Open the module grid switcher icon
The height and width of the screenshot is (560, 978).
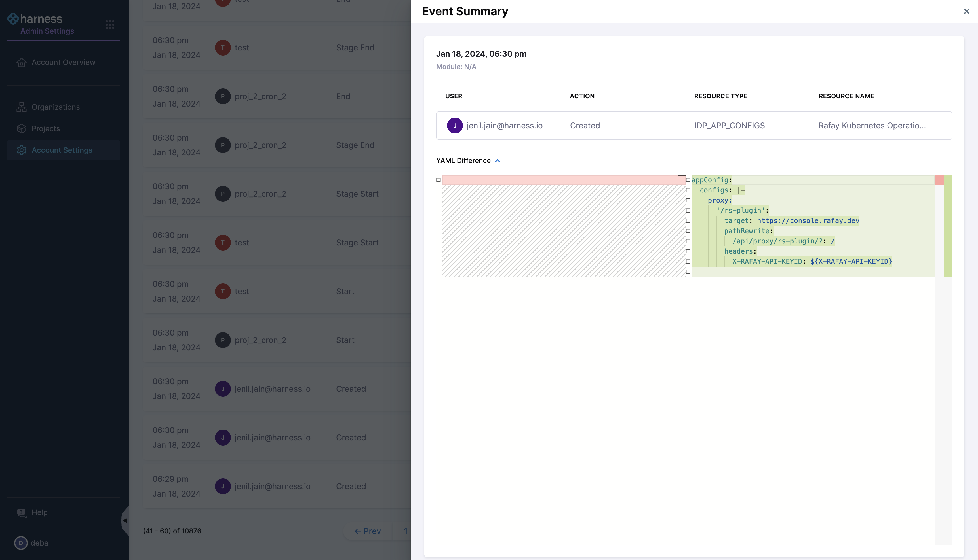[x=110, y=25]
